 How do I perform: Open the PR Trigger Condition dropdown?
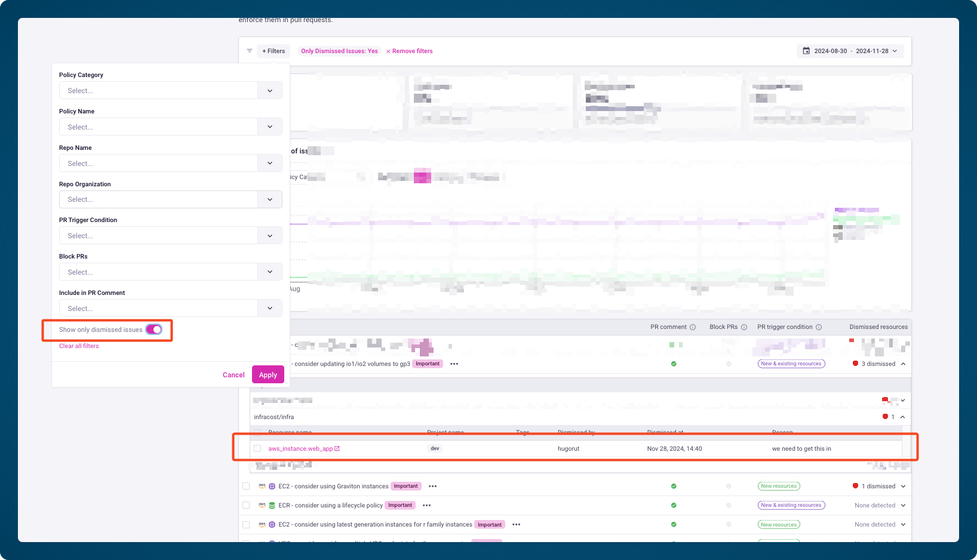point(171,236)
